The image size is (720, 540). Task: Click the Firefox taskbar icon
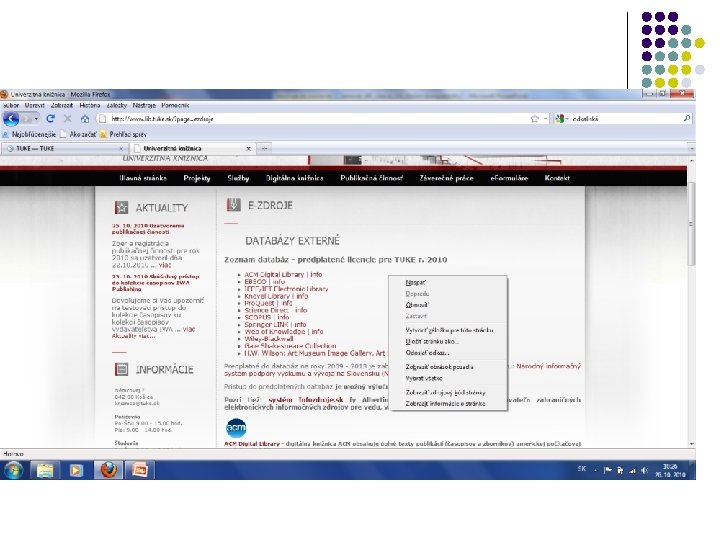point(108,470)
